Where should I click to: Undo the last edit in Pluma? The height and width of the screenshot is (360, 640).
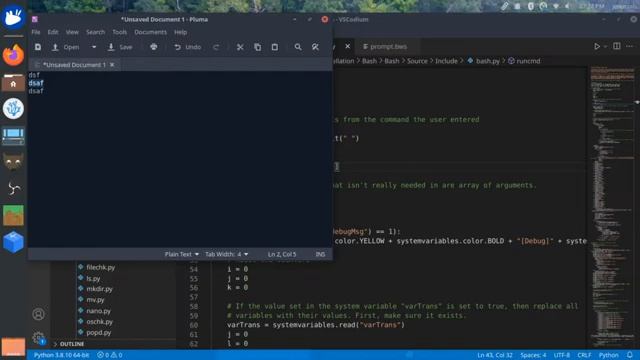188,47
